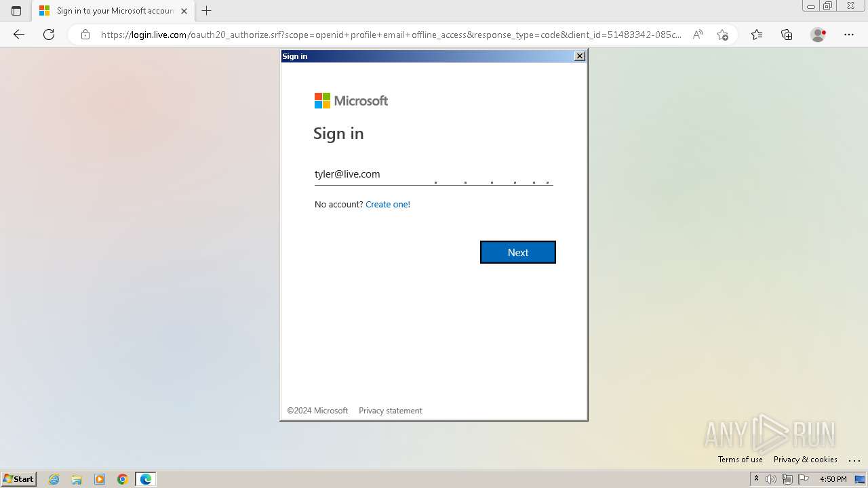The height and width of the screenshot is (488, 868).
Task: Open a new browser tab
Action: [x=207, y=11]
